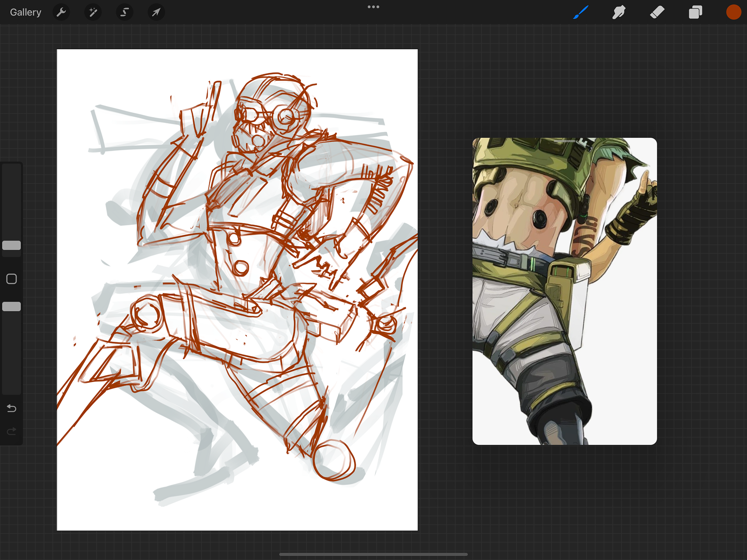
Task: Open the Adjustments magic wand menu
Action: 93,12
